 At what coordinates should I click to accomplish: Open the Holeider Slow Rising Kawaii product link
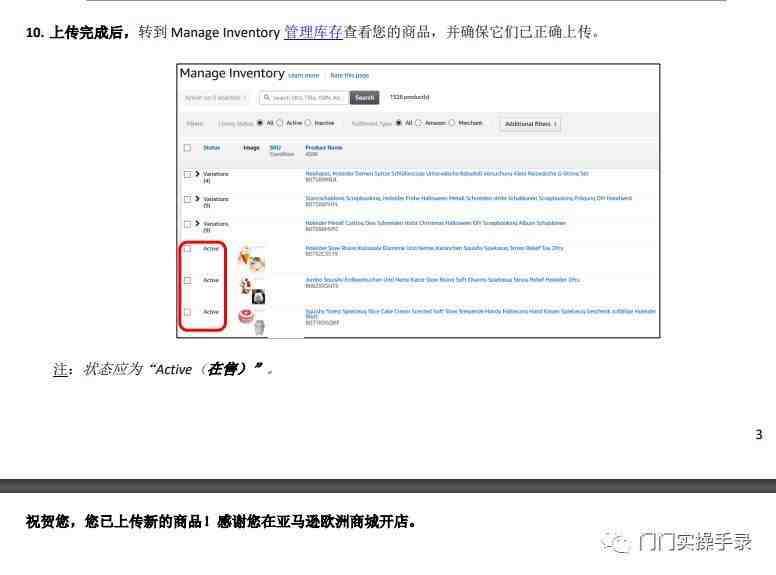pyautogui.click(x=435, y=248)
